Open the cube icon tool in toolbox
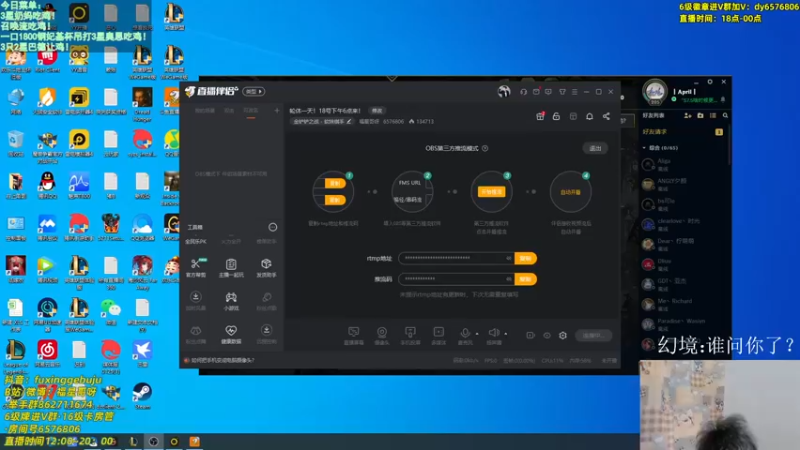 (x=266, y=267)
